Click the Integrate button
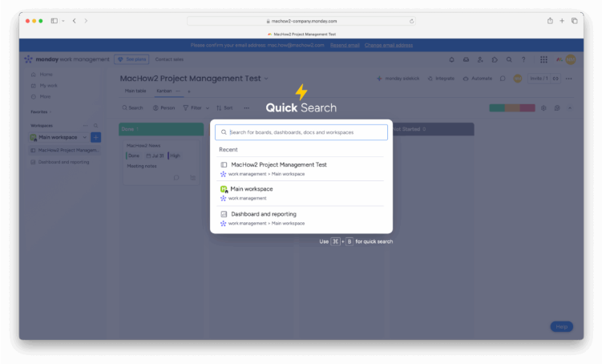This screenshot has height=364, width=602. (x=441, y=79)
